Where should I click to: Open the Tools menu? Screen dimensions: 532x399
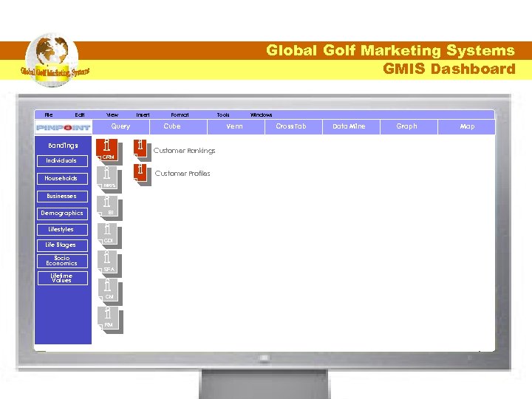223,115
